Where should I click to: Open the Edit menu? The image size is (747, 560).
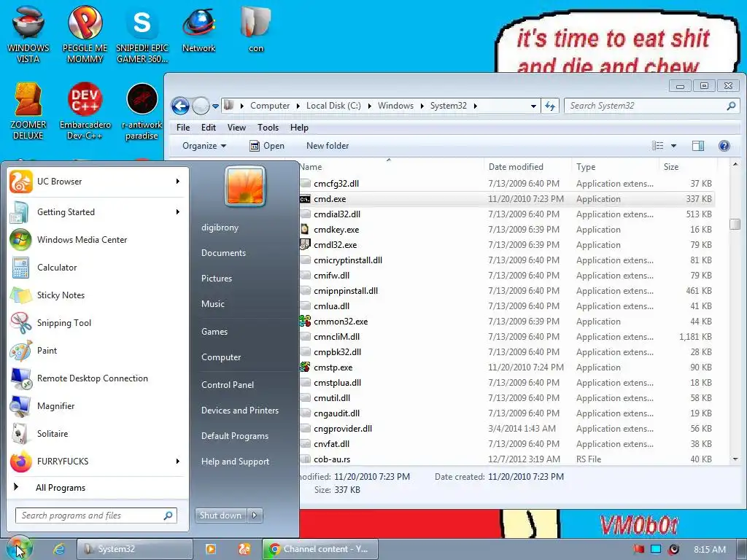208,128
